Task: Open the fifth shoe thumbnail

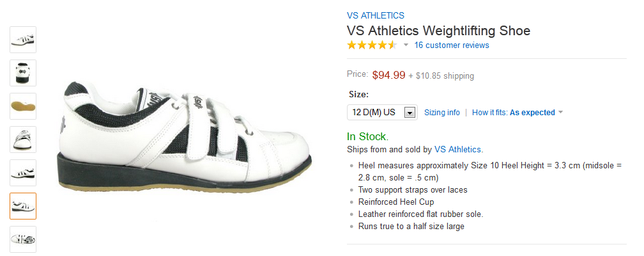Action: (x=23, y=173)
